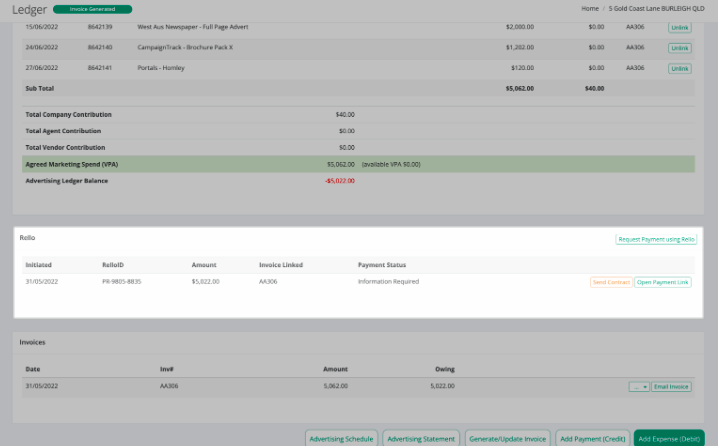Unlink the CampaignTrack Brochure Pack expense
The width and height of the screenshot is (718, 446).
(x=680, y=48)
